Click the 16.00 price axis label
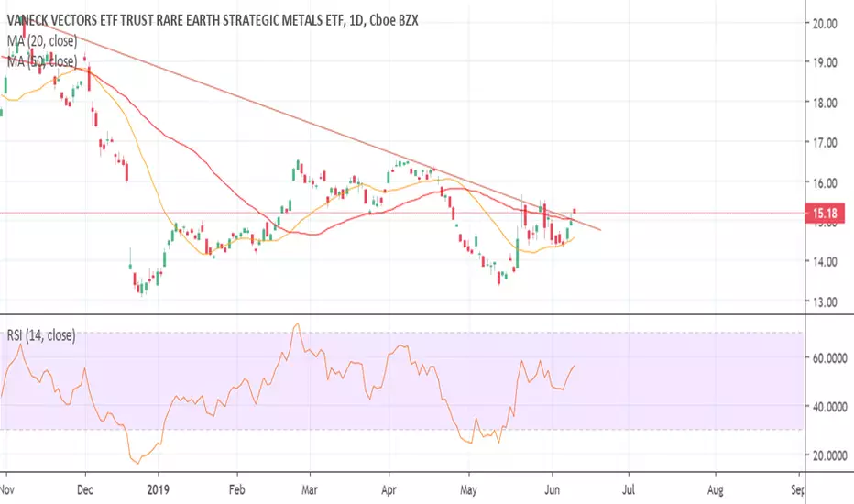 (x=825, y=183)
